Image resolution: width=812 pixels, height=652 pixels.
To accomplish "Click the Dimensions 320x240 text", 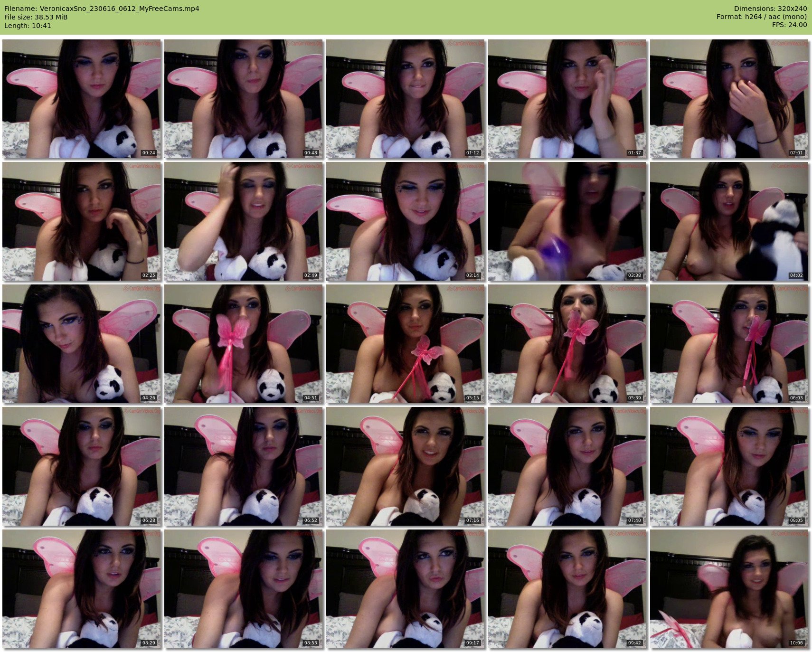I will 770,9.
